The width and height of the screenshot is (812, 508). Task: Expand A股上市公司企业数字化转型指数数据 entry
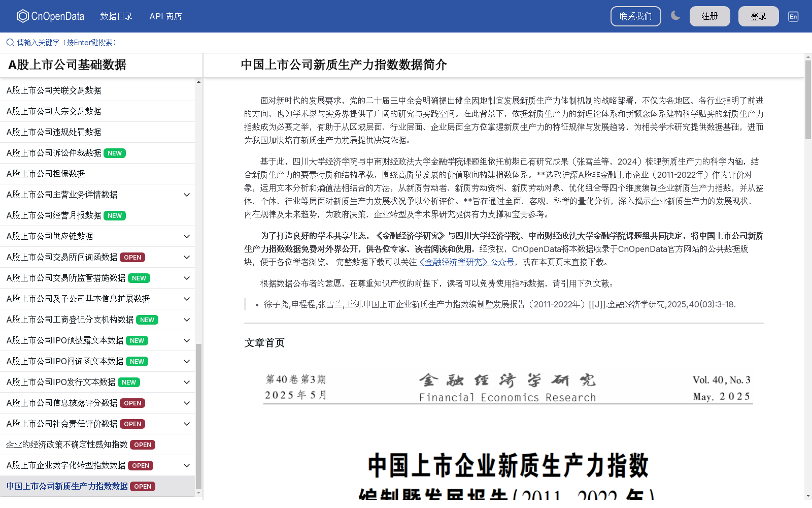186,465
